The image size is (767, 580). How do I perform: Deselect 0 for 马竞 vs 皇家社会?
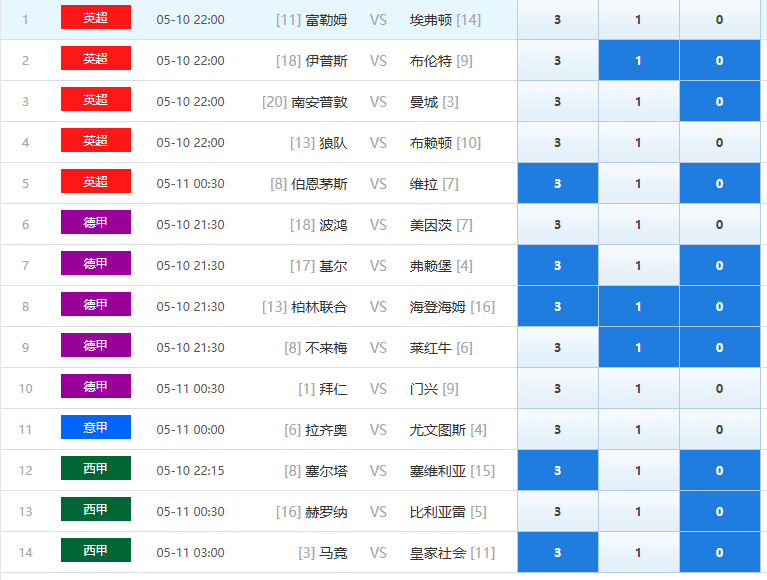[720, 553]
